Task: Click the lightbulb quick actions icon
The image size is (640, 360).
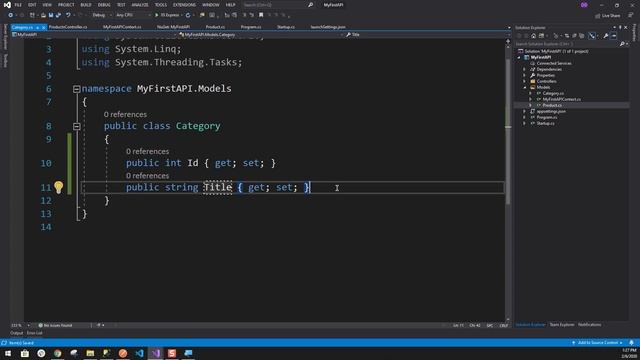Action: click(x=58, y=187)
